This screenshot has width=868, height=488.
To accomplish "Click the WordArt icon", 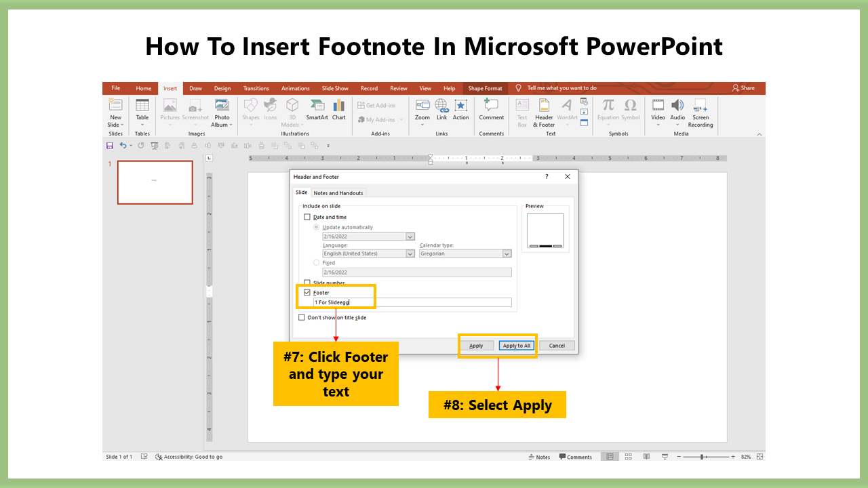I will [566, 105].
